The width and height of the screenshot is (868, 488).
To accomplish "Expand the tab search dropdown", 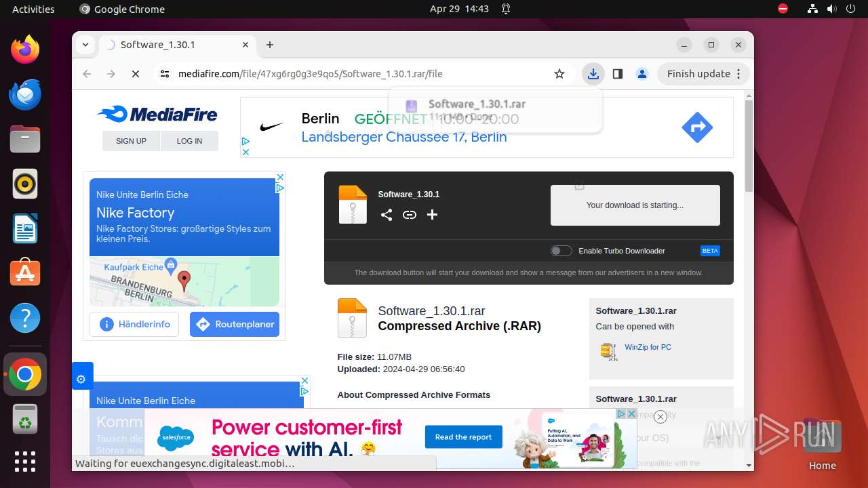I will click(x=85, y=45).
